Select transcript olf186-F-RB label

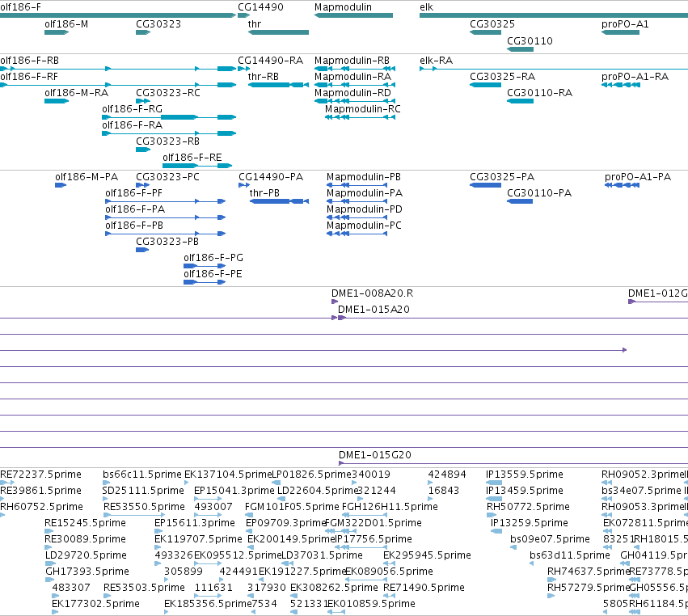click(x=29, y=61)
